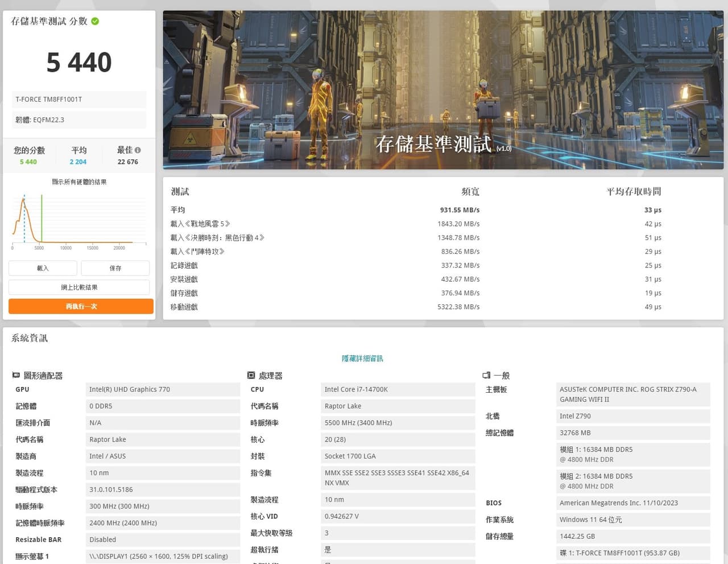Click the 1348.78 MB/s bandwidth value

tap(458, 237)
